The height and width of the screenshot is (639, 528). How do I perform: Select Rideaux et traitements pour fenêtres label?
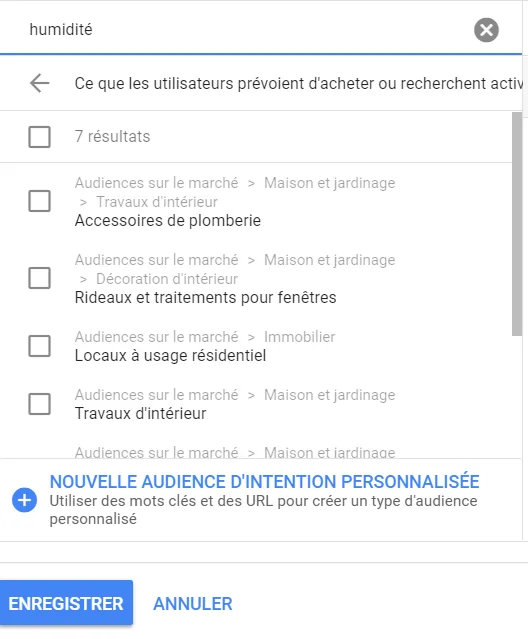point(205,297)
